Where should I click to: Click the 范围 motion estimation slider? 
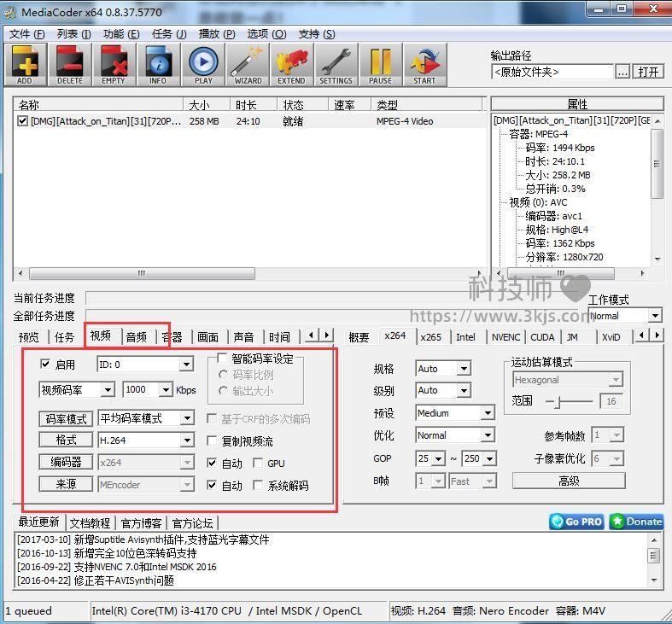[570, 401]
